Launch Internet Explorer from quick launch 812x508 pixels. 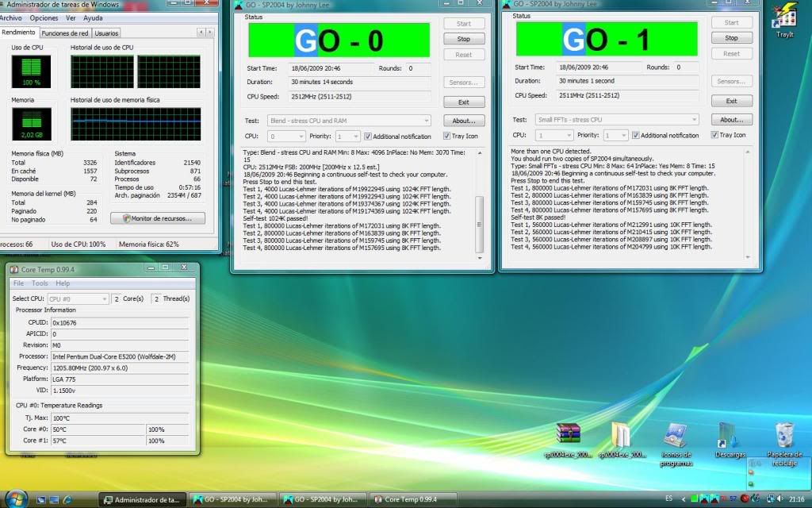tap(67, 500)
